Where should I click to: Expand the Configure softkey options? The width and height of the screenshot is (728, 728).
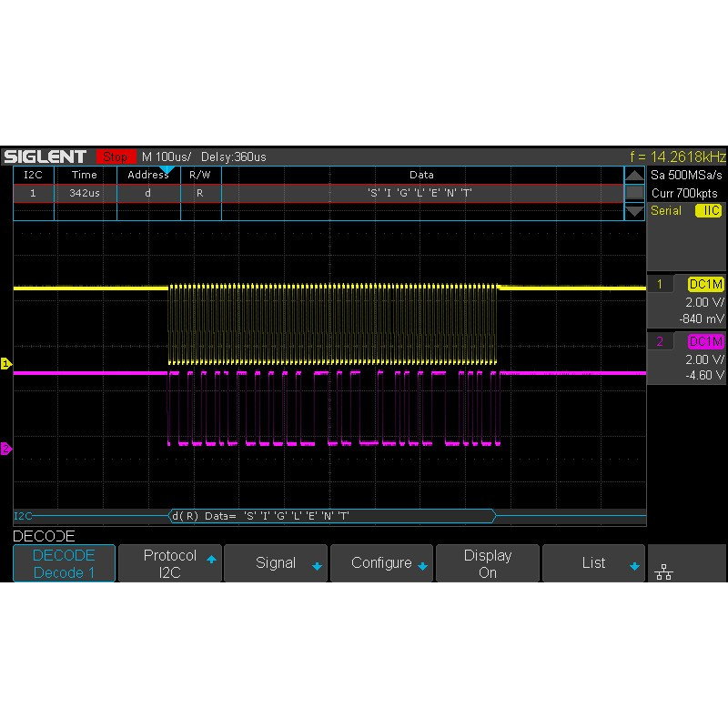click(382, 562)
